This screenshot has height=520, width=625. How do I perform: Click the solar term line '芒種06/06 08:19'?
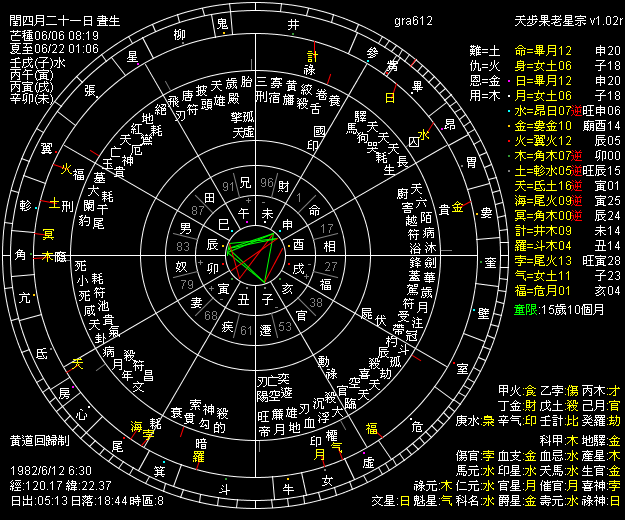point(54,36)
